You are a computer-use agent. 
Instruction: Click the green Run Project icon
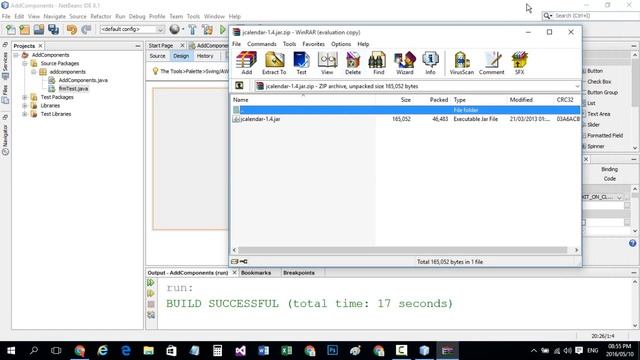tap(223, 29)
